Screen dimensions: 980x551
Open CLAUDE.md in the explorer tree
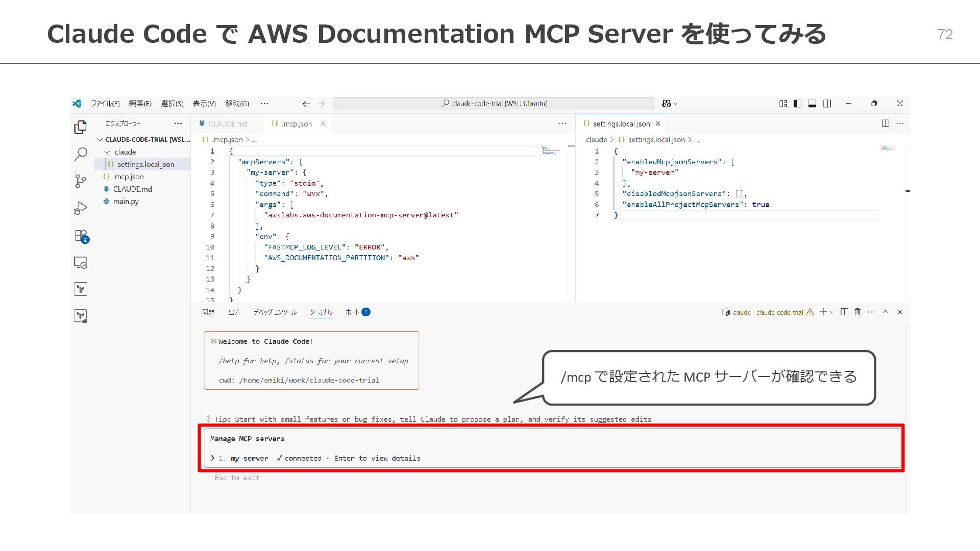pyautogui.click(x=142, y=189)
